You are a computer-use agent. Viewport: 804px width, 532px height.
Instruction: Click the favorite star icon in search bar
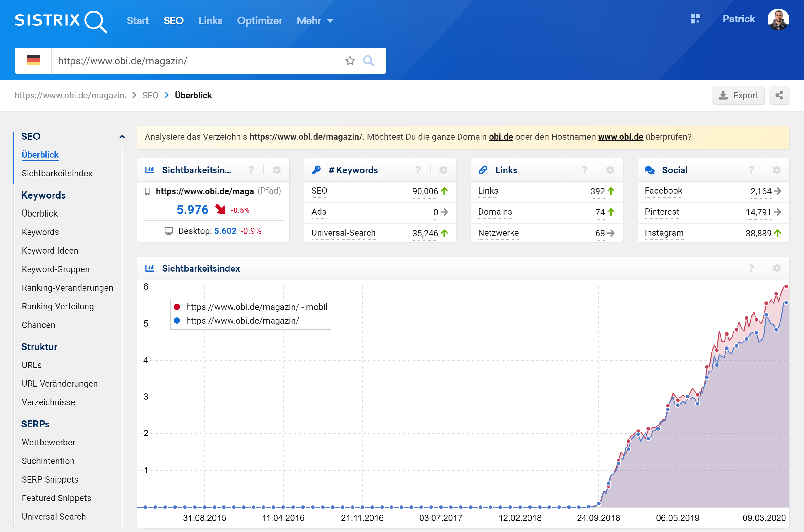pyautogui.click(x=350, y=61)
